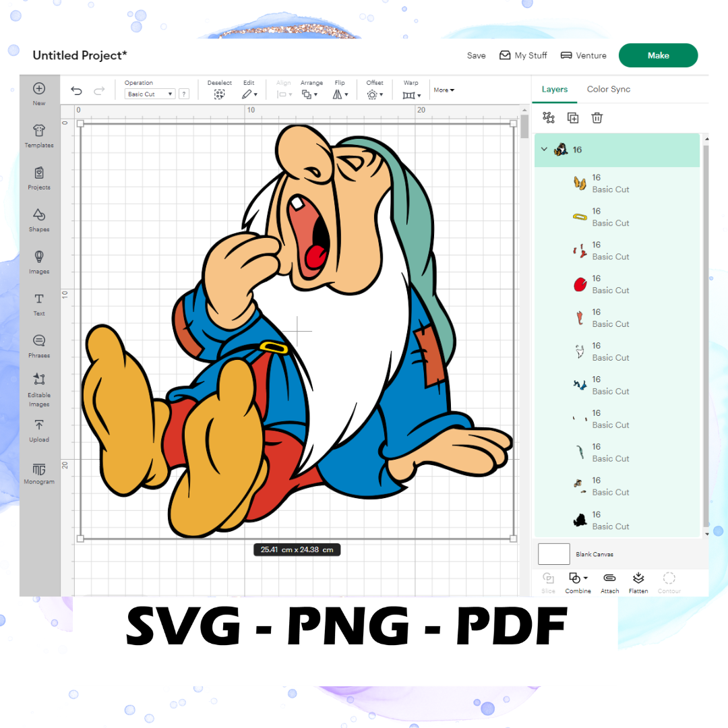This screenshot has width=728, height=728.
Task: Click the Blank Canvas color swatch
Action: (x=554, y=554)
